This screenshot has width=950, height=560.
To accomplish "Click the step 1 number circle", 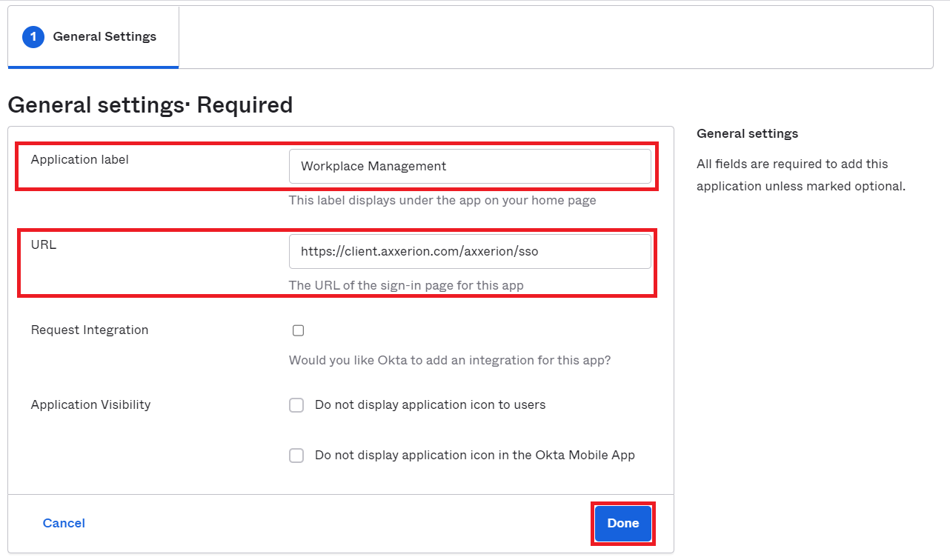I will [x=33, y=37].
